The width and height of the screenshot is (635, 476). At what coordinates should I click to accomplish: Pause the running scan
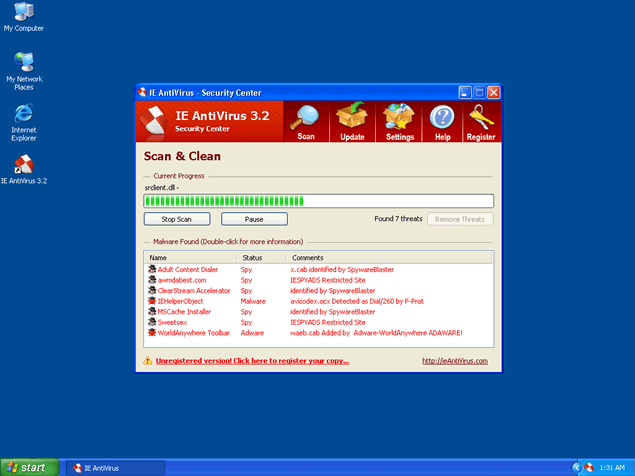(254, 219)
